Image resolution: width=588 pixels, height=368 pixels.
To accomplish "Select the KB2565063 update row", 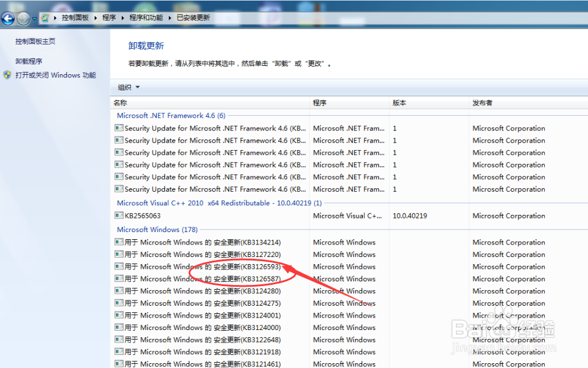I will coord(349,215).
